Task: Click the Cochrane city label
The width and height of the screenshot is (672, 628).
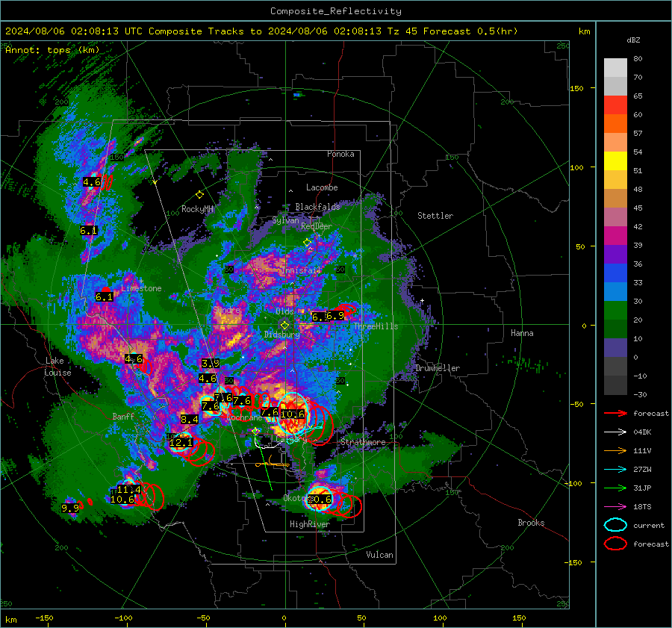Action: [244, 417]
